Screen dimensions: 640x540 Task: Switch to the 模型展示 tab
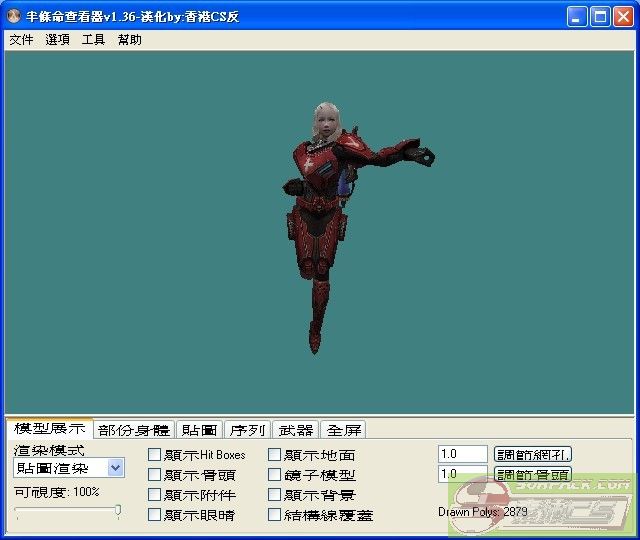[49, 429]
